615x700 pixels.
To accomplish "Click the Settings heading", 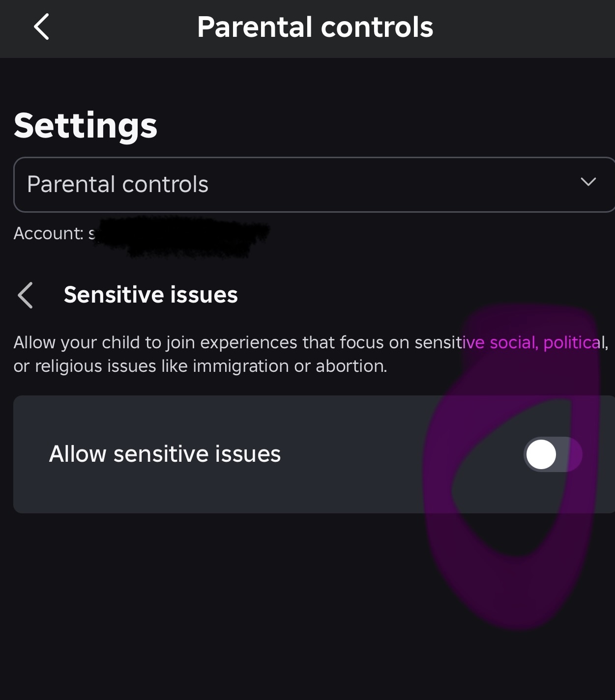I will (x=86, y=126).
